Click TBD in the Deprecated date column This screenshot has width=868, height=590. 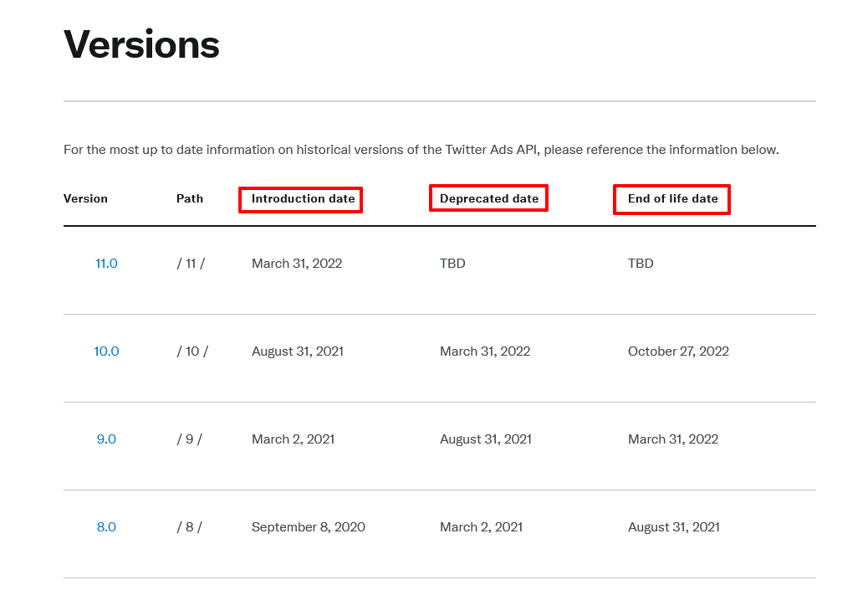452,264
